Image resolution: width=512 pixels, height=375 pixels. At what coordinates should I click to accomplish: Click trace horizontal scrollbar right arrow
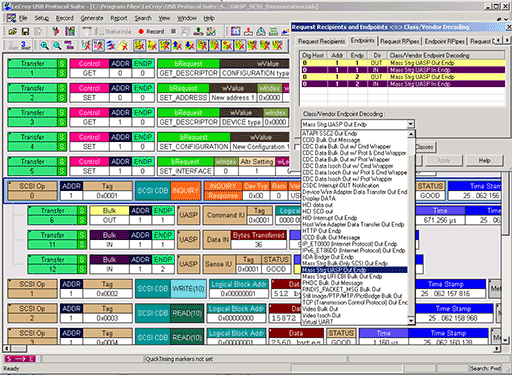click(x=497, y=349)
